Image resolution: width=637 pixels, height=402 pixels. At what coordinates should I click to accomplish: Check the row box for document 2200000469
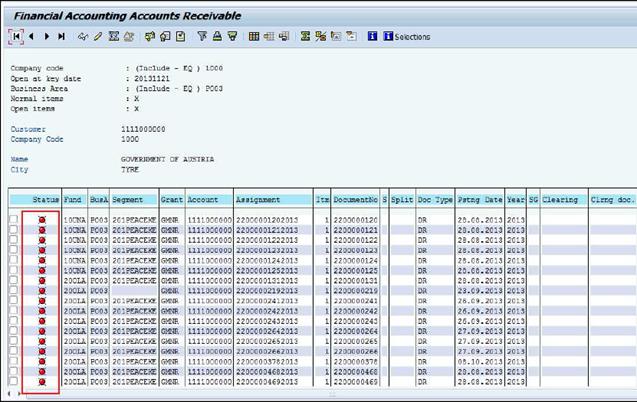[x=13, y=382]
